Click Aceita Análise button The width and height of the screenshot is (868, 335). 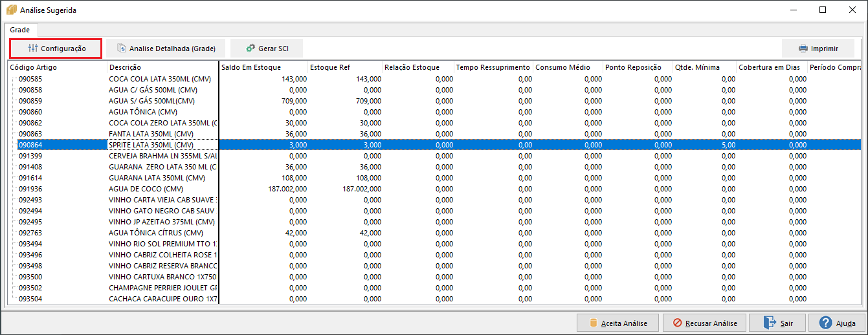click(x=618, y=323)
